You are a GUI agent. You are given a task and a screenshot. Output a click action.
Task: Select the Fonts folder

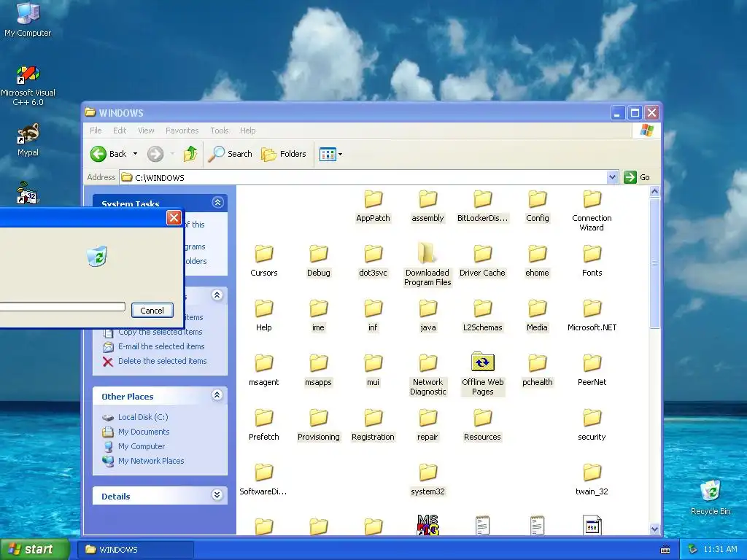click(x=592, y=261)
